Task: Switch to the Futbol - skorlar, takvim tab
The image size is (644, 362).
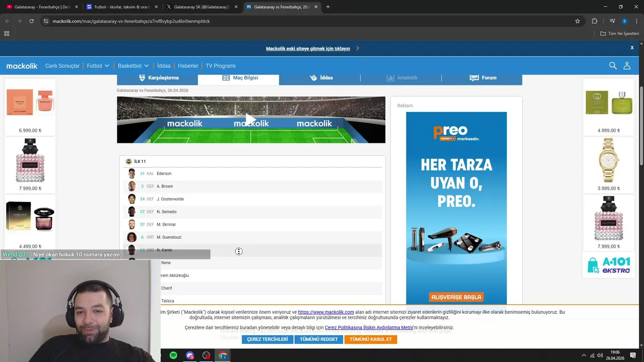Action: click(122, 7)
